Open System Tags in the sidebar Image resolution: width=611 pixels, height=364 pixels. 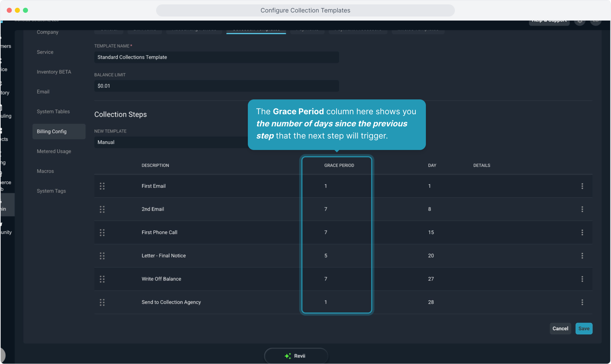point(51,191)
